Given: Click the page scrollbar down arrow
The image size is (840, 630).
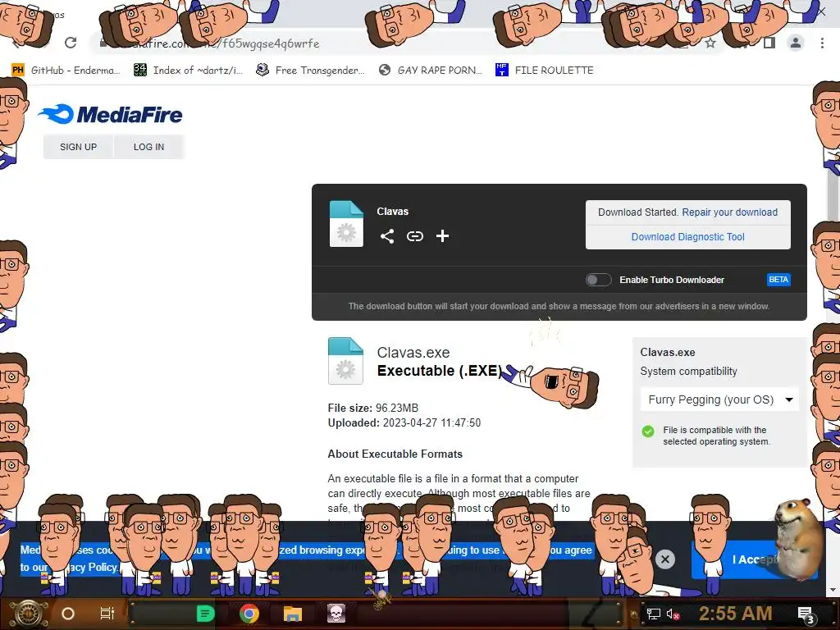Looking at the screenshot, I should pyautogui.click(x=833, y=590).
